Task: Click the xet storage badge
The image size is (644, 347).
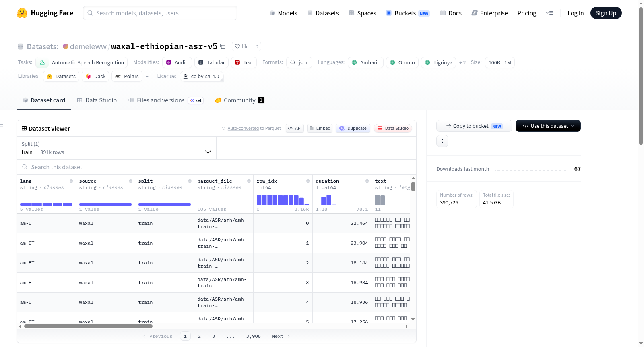Action: 196,100
